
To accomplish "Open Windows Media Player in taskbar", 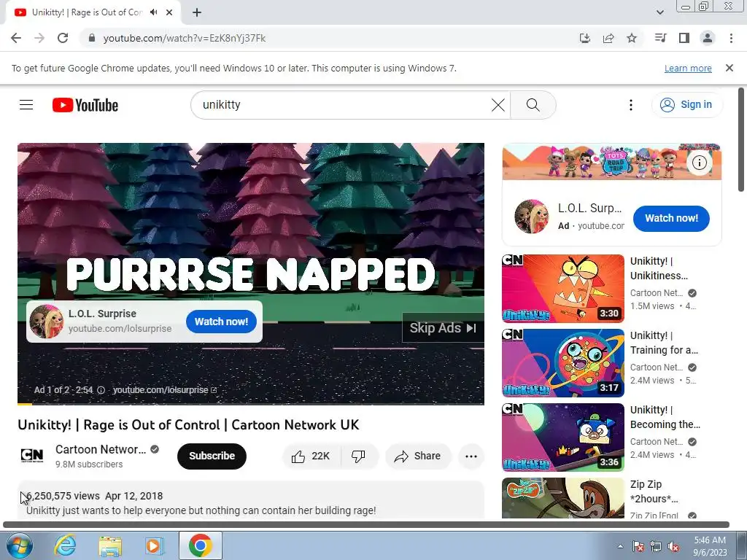I will (155, 545).
